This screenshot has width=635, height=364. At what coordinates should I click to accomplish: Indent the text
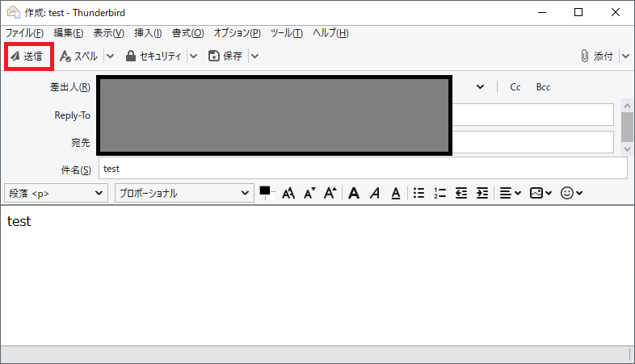click(x=482, y=194)
